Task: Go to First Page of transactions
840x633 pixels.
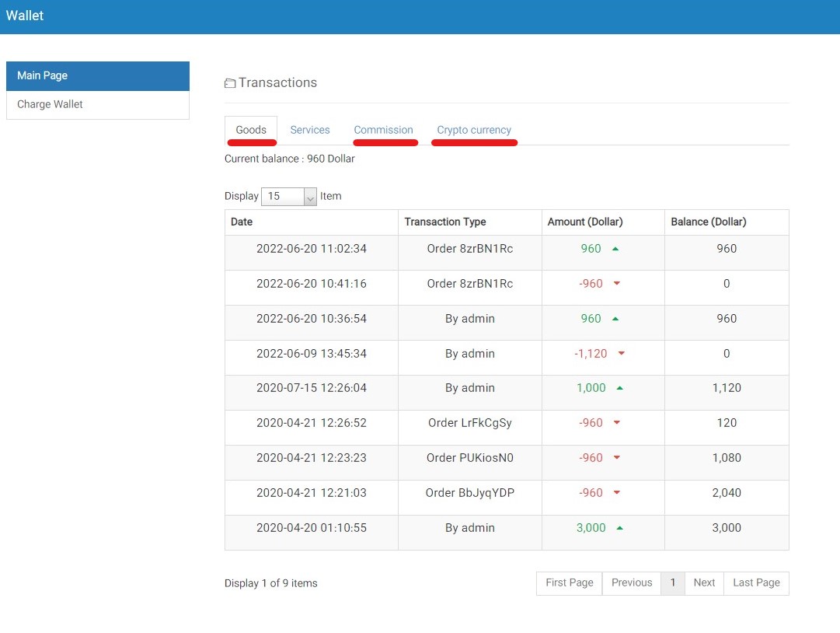Action: click(569, 582)
